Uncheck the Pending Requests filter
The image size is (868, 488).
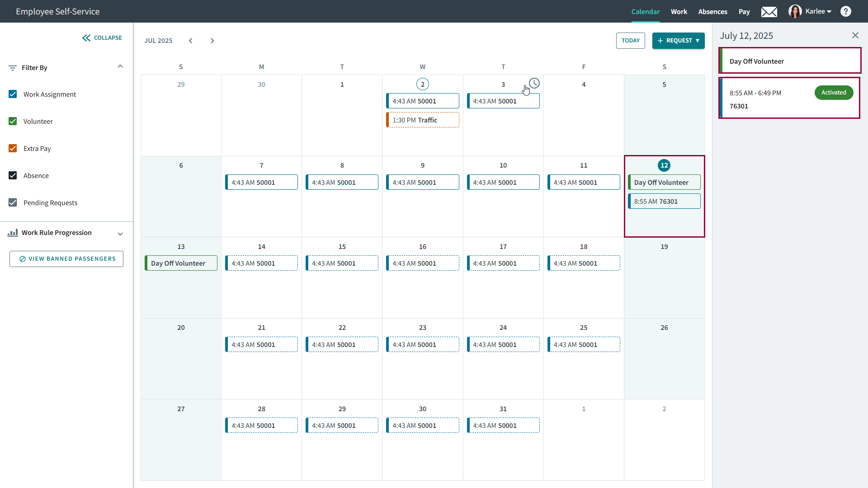pyautogui.click(x=13, y=202)
